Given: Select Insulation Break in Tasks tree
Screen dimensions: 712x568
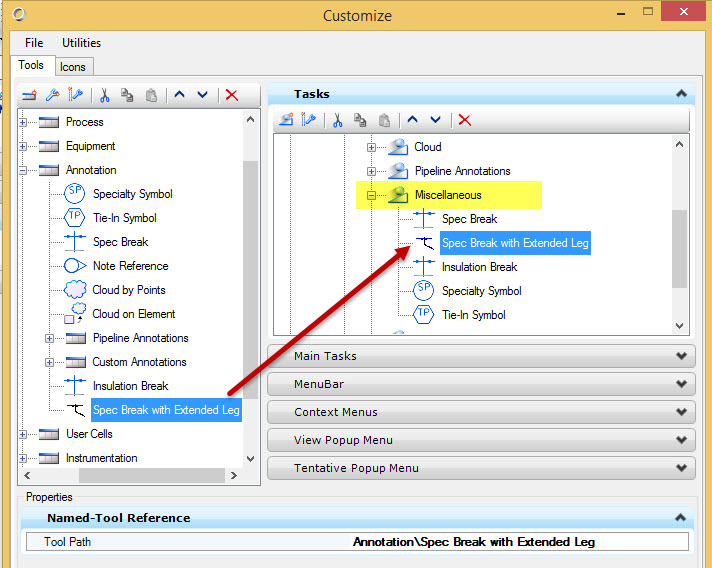Looking at the screenshot, I should [480, 267].
